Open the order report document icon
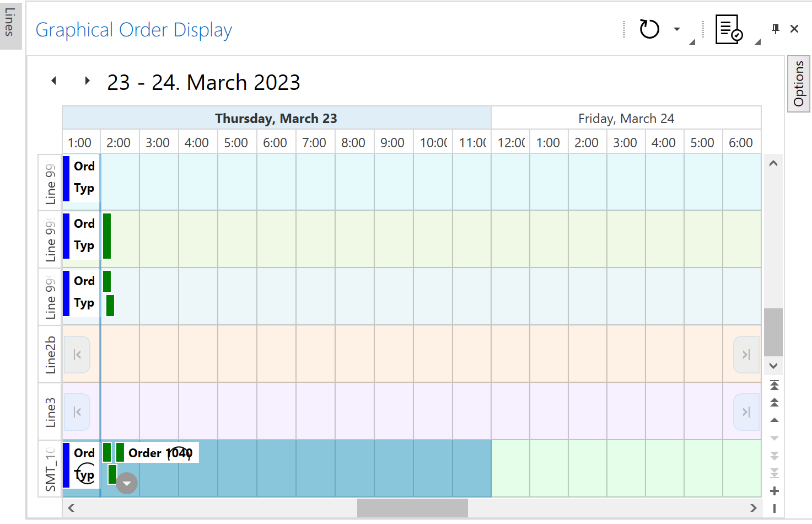 (728, 29)
